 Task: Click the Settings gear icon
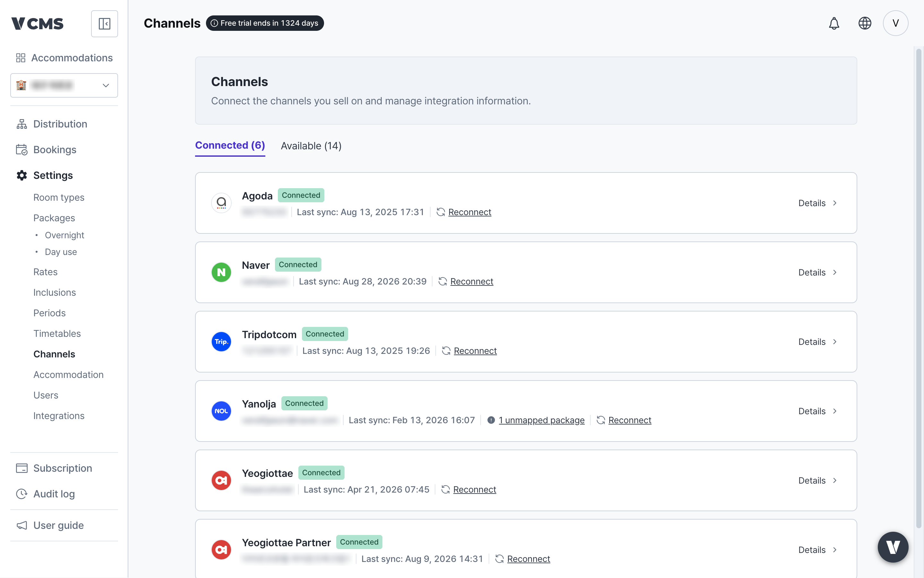[22, 175]
